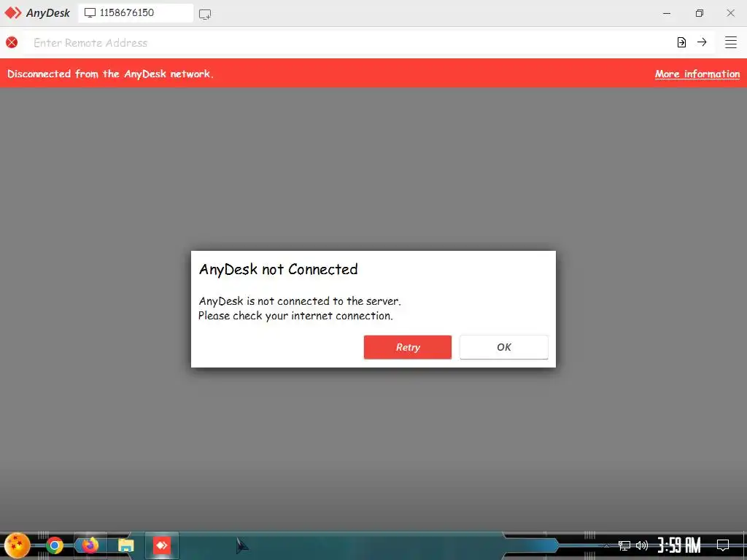Click the file transfer icon
The width and height of the screenshot is (747, 560).
(681, 42)
